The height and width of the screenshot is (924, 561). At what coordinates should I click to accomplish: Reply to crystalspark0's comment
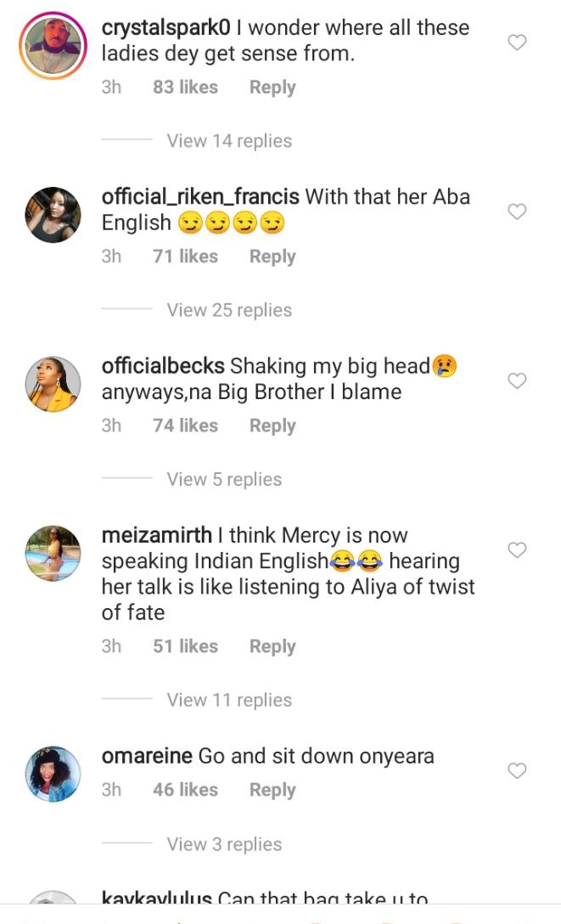pyautogui.click(x=272, y=87)
